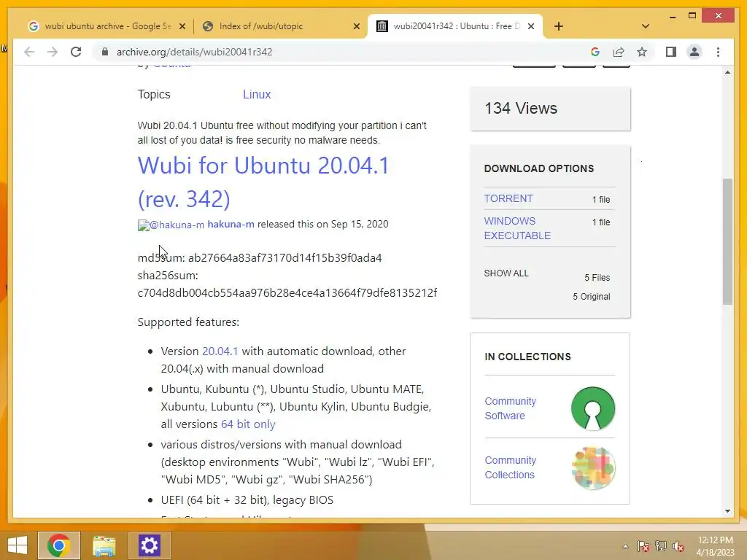The width and height of the screenshot is (747, 560).
Task: Click the address bar URL field
Action: pos(343,52)
